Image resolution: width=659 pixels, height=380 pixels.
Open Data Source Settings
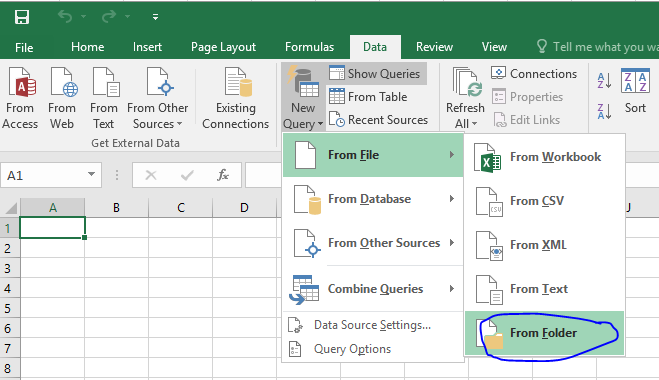[373, 325]
